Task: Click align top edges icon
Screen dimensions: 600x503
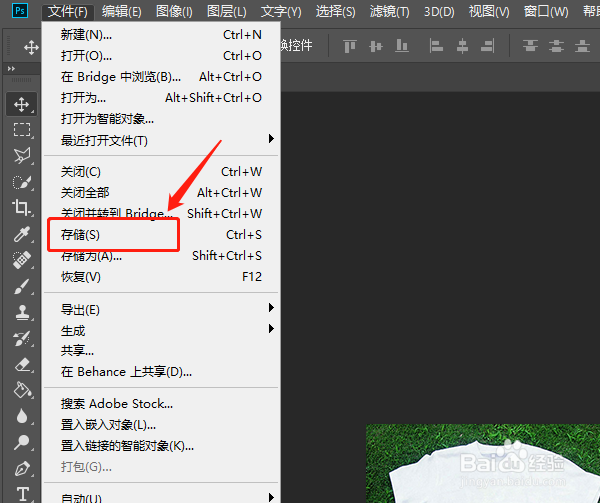Action: tap(350, 46)
